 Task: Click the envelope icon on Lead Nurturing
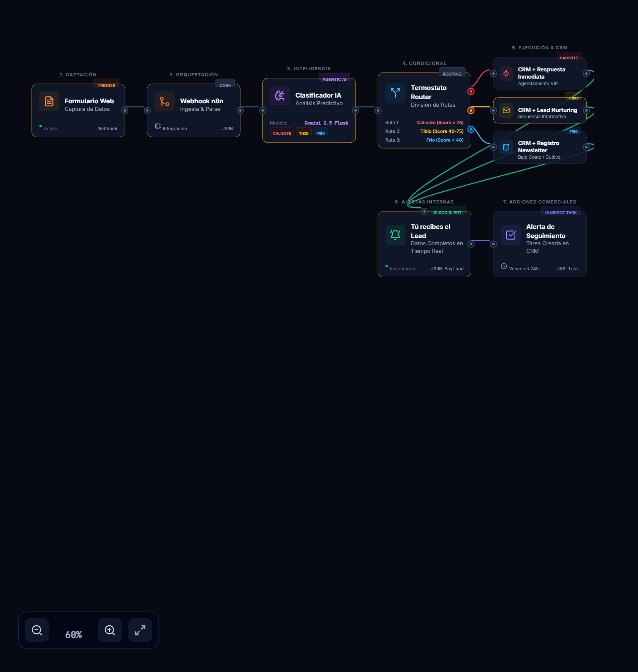(x=506, y=110)
